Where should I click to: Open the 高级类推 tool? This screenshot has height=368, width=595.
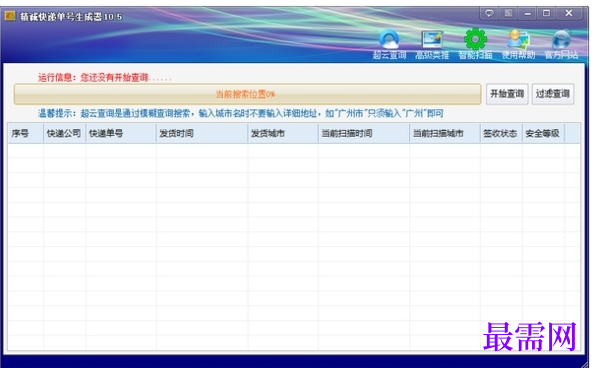coord(432,44)
